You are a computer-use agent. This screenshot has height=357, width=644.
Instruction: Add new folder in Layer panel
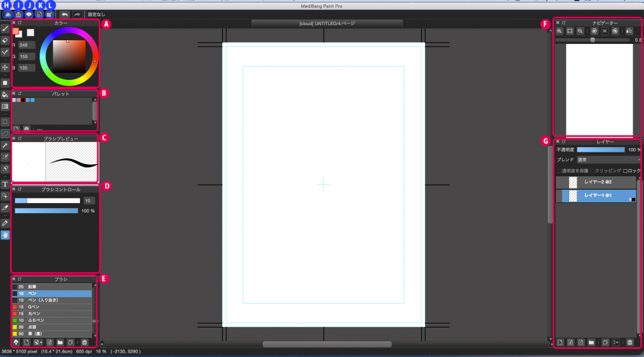[x=591, y=342]
